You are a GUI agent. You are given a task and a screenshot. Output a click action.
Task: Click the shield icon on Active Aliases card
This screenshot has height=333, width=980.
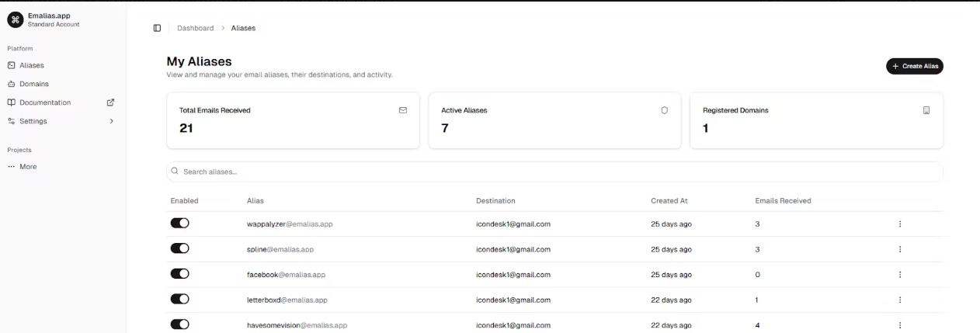pos(664,110)
